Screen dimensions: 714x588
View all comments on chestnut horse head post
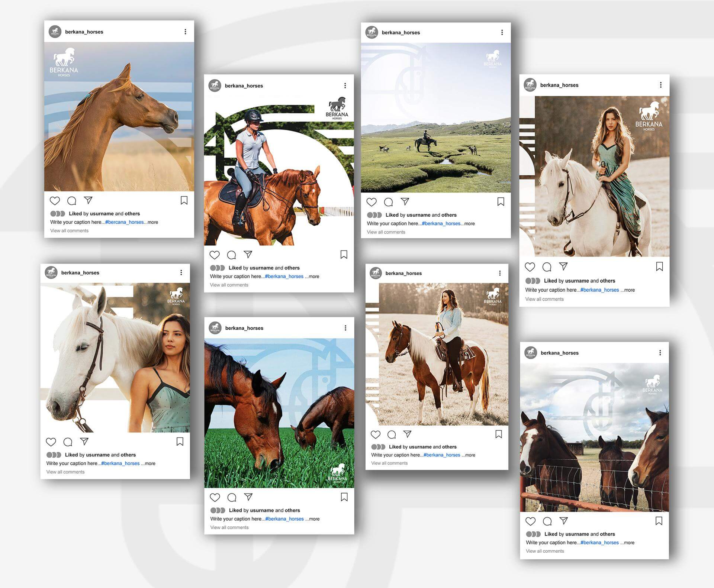point(69,231)
